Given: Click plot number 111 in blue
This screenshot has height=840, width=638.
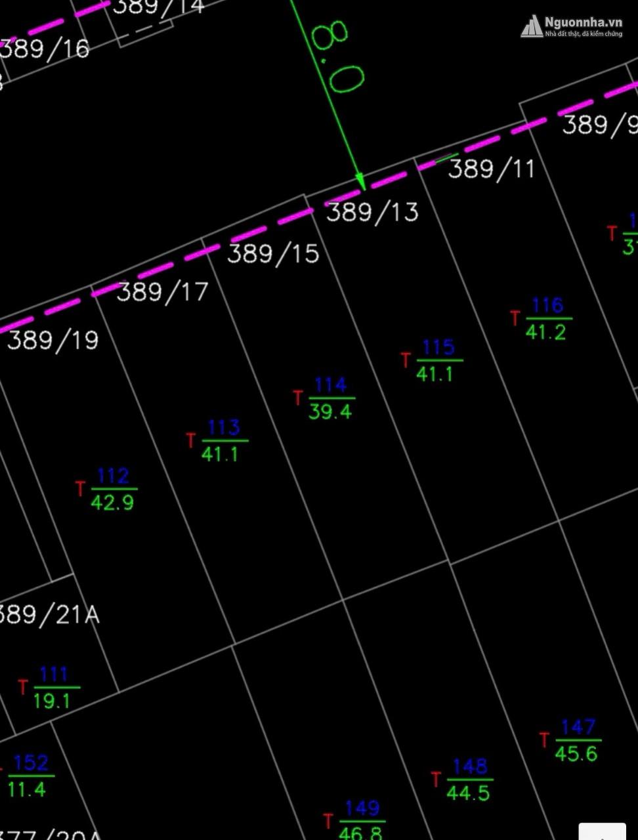Looking at the screenshot, I should pyautogui.click(x=54, y=675).
